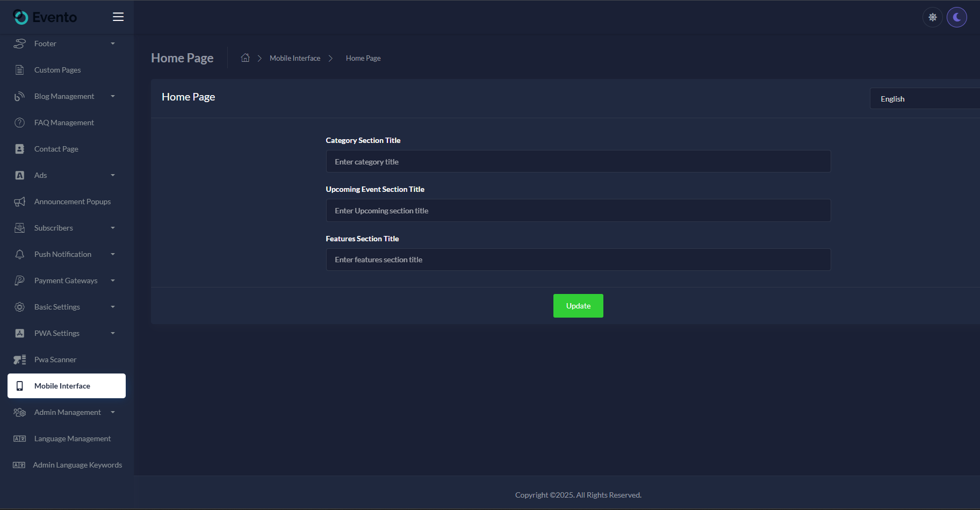
Task: Toggle the sidebar with the hamburger menu
Action: 118,17
